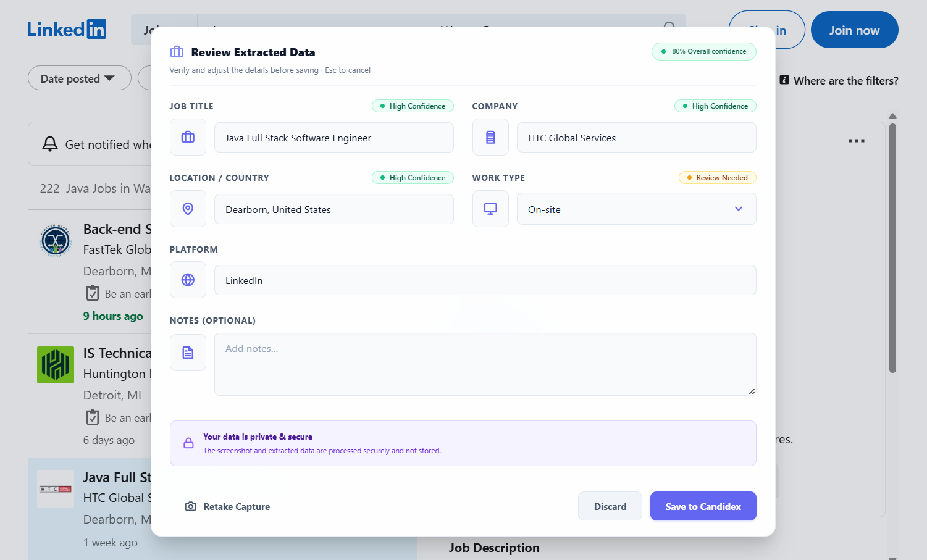Screen dimensions: 927x560
Task: Click scrollbar up arrow on job panel
Action: tap(892, 116)
